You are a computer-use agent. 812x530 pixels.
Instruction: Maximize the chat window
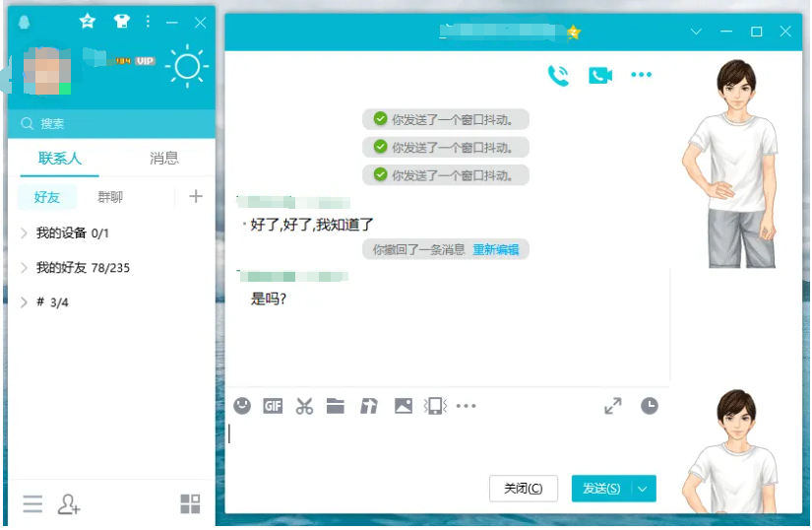(756, 32)
